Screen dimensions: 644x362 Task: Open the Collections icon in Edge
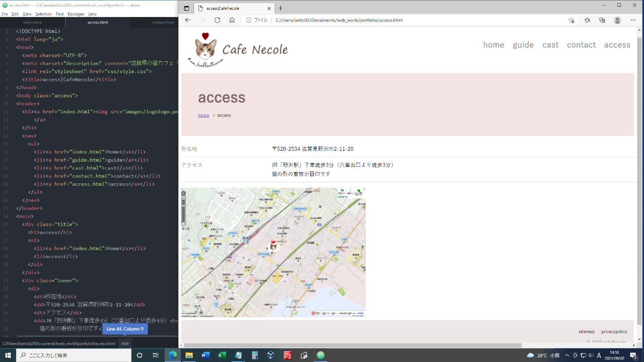point(602,20)
